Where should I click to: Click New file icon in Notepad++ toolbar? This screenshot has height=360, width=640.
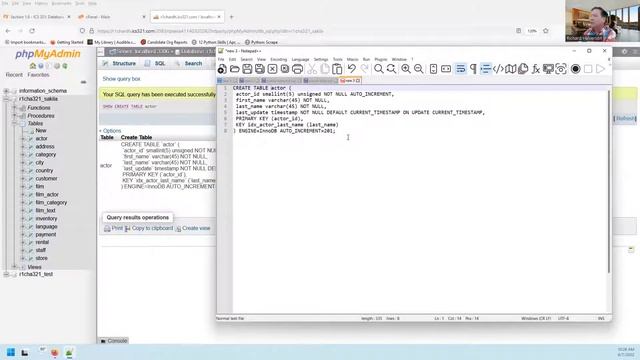coord(222,69)
